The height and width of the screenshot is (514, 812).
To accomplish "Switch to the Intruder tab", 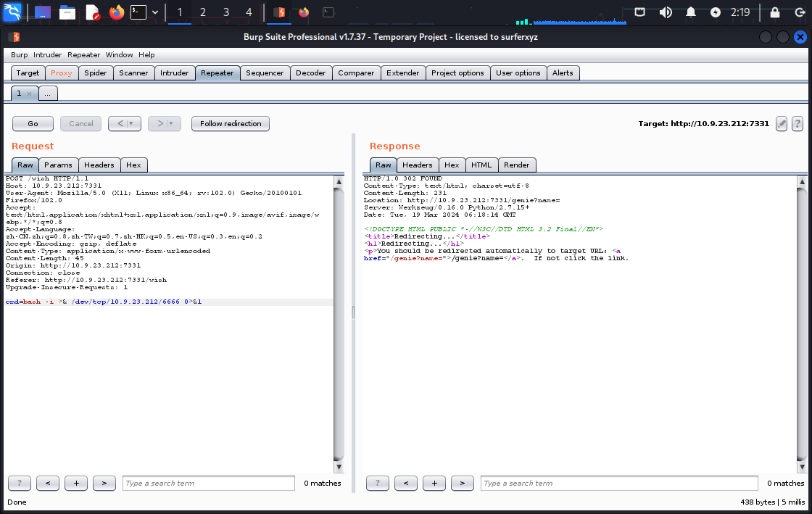I will click(174, 72).
